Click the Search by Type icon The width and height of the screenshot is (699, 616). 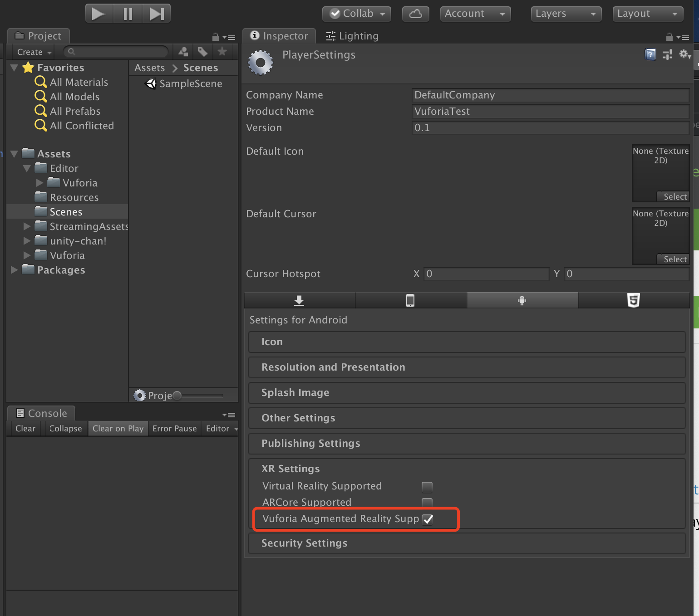(183, 52)
